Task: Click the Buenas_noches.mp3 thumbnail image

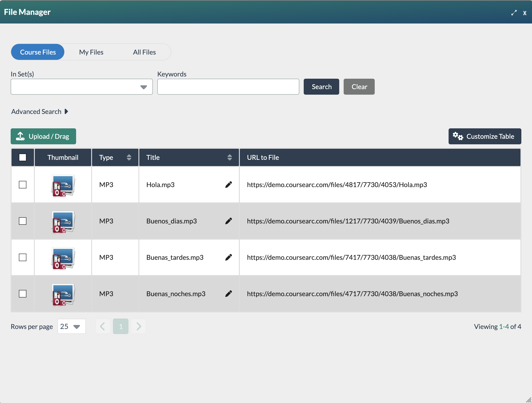Action: pos(63,295)
